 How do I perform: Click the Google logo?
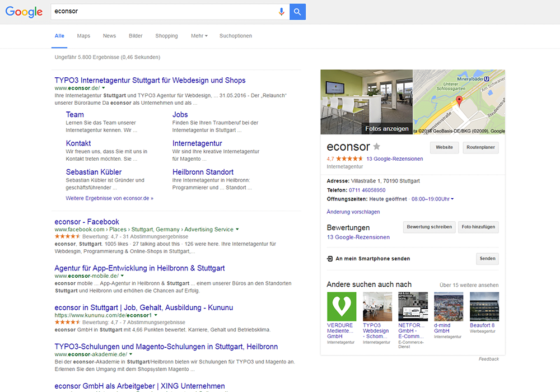pos(24,12)
